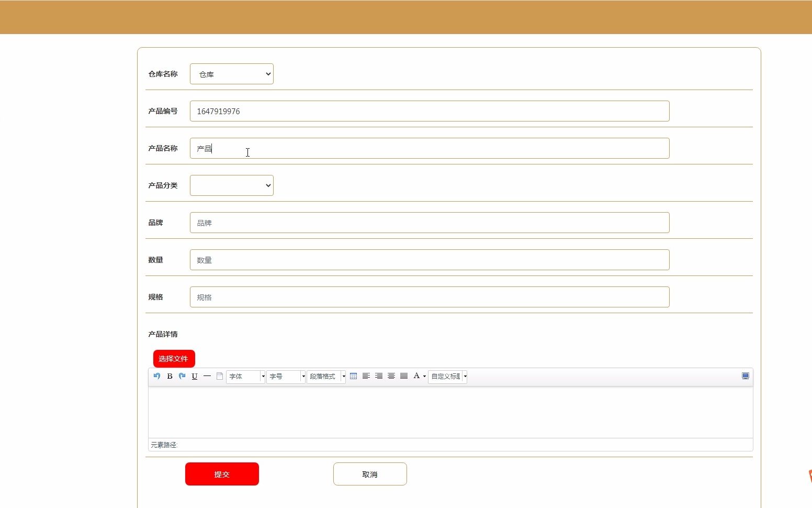Click the 产品详情 label text

(163, 334)
